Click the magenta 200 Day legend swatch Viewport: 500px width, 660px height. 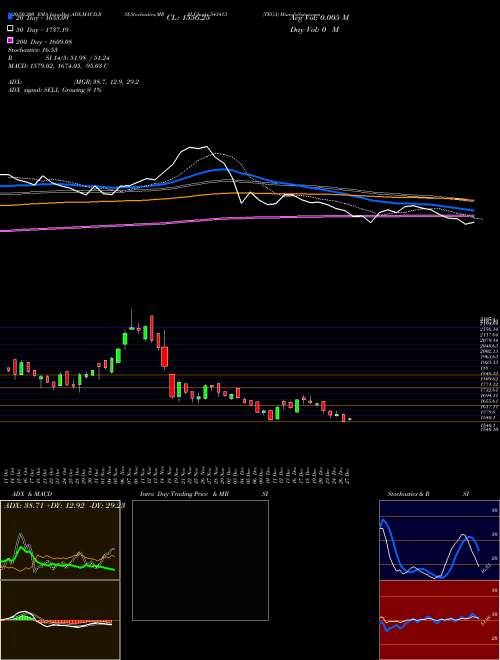click(10, 41)
